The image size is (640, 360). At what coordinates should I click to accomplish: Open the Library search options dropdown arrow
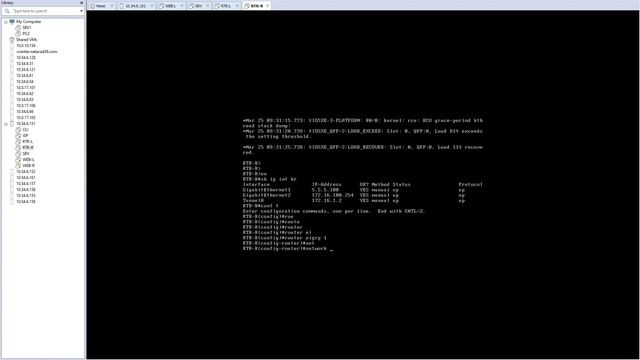coord(82,11)
